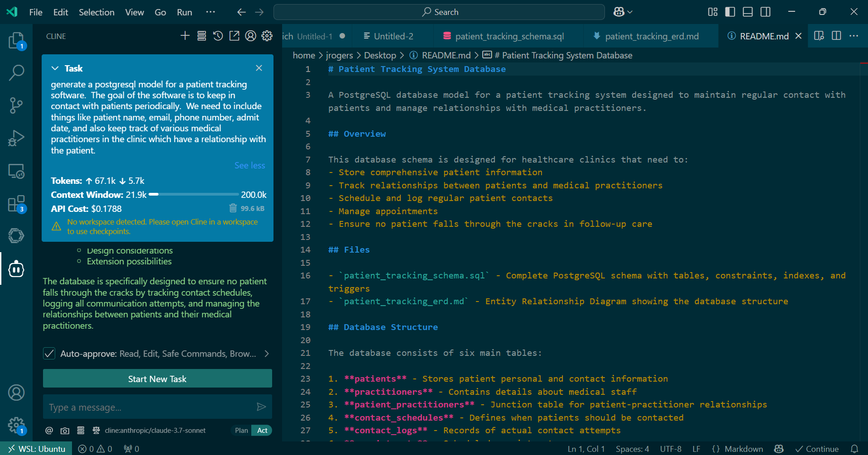Toggle the Auto-approve checkbox
The width and height of the screenshot is (868, 455).
click(x=49, y=354)
